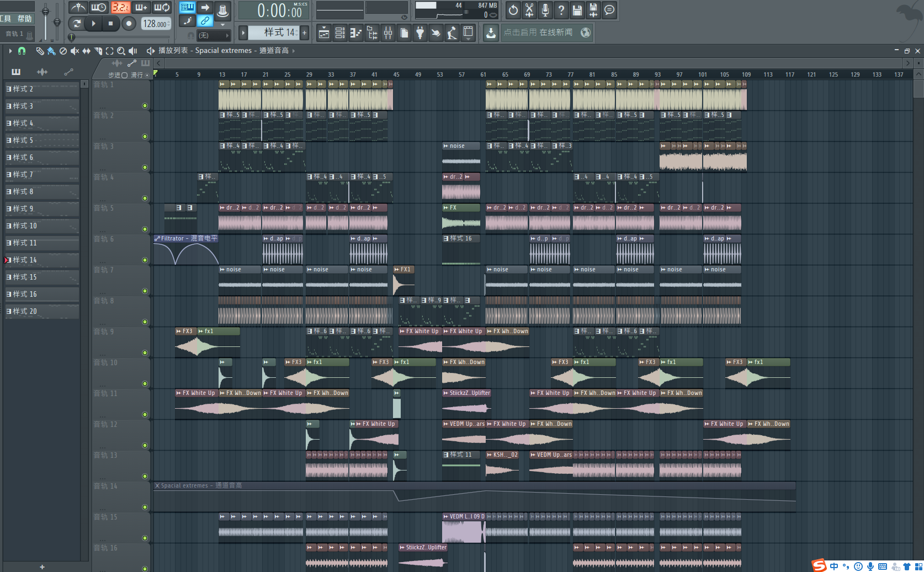Click the Play button in transport
This screenshot has width=924, height=572.
[93, 24]
